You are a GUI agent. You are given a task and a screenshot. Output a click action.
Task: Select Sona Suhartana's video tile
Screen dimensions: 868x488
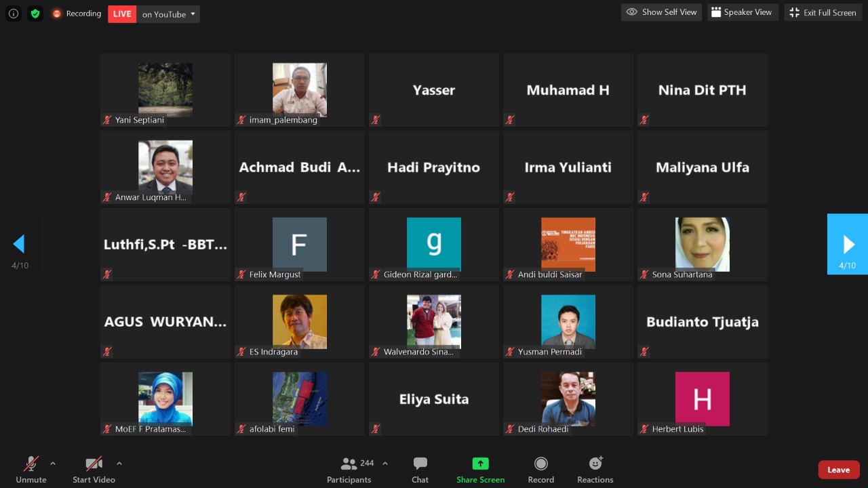pyautogui.click(x=702, y=244)
